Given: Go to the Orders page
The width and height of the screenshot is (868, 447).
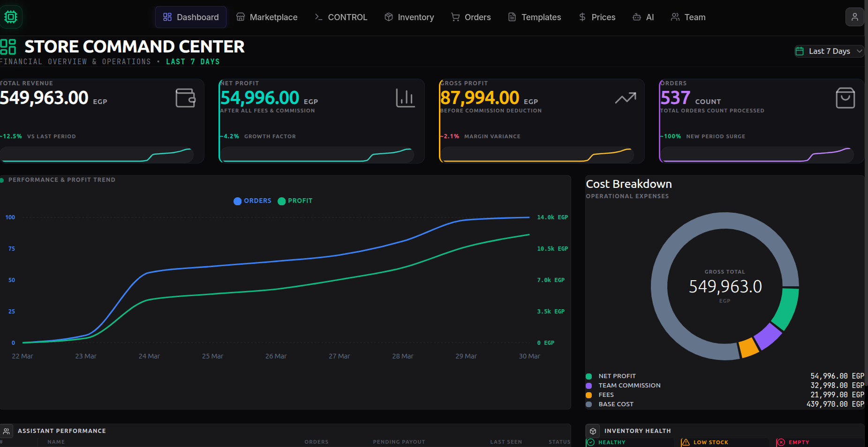Looking at the screenshot, I should pyautogui.click(x=471, y=17).
